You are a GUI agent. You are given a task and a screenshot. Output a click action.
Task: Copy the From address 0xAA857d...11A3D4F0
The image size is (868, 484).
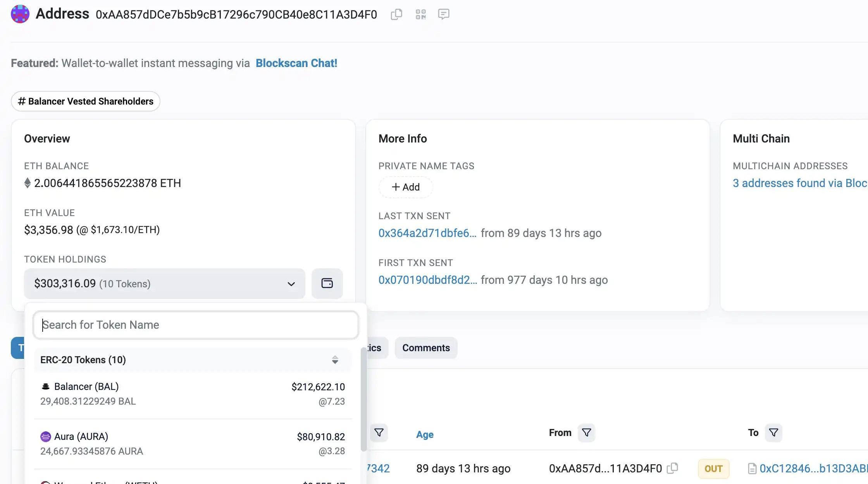coord(672,469)
